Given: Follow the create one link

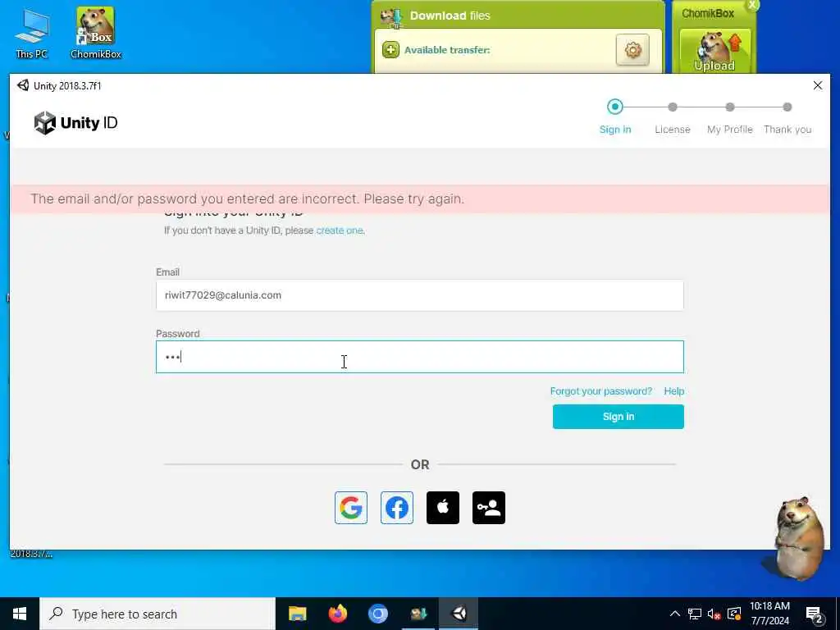Looking at the screenshot, I should pos(340,231).
